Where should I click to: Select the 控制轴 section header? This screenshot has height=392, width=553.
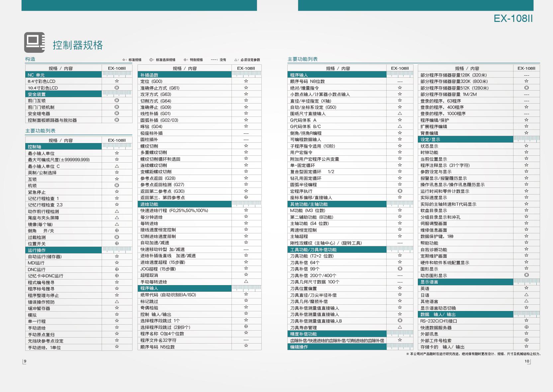pyautogui.click(x=63, y=147)
